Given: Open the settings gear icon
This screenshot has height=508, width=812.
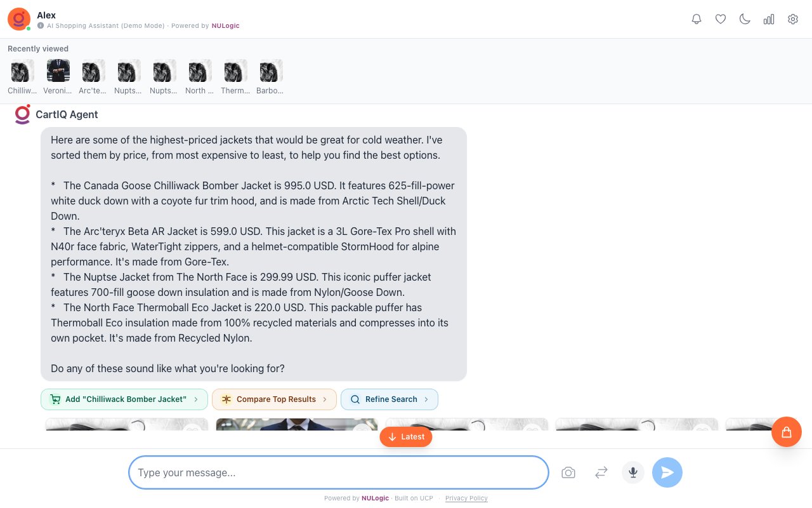Looking at the screenshot, I should [793, 19].
